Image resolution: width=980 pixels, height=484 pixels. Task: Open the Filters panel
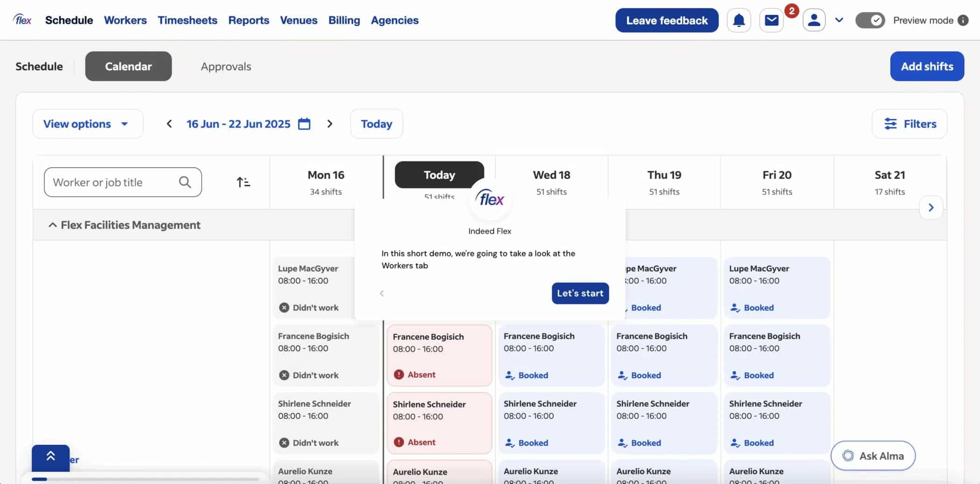tap(910, 124)
